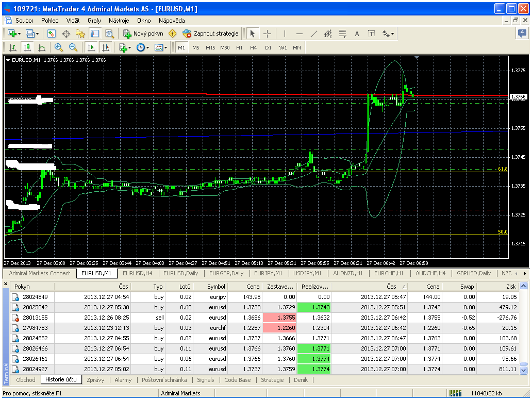Click the history scrollbar down arrow

524,370
